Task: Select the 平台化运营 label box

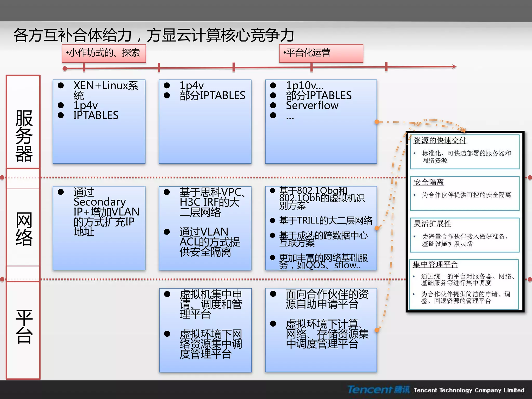Action: point(321,53)
